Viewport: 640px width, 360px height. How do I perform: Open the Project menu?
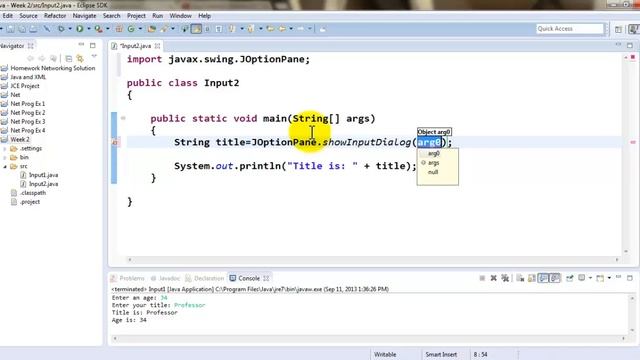tap(136, 16)
